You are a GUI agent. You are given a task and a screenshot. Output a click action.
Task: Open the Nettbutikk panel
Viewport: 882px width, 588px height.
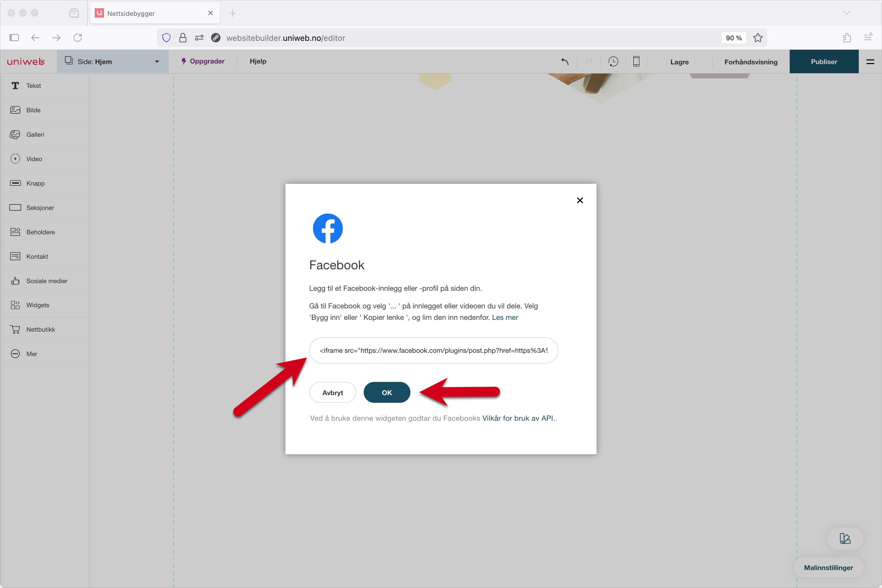click(44, 329)
